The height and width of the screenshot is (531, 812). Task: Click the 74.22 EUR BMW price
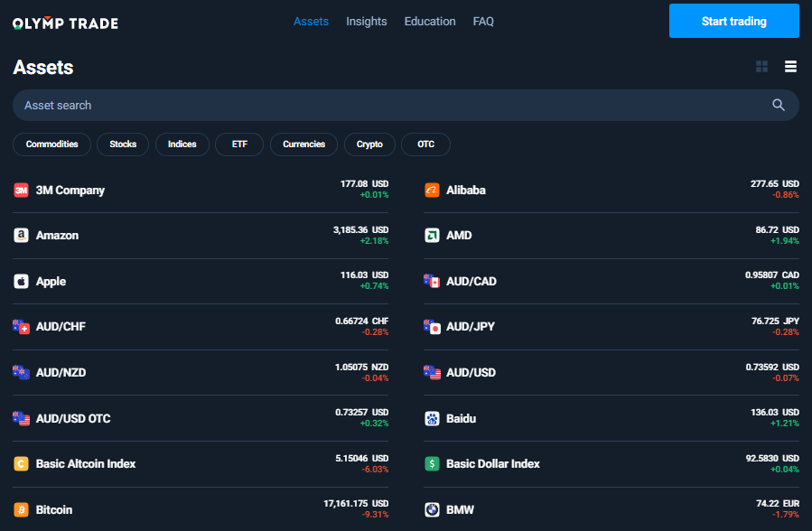(x=778, y=504)
